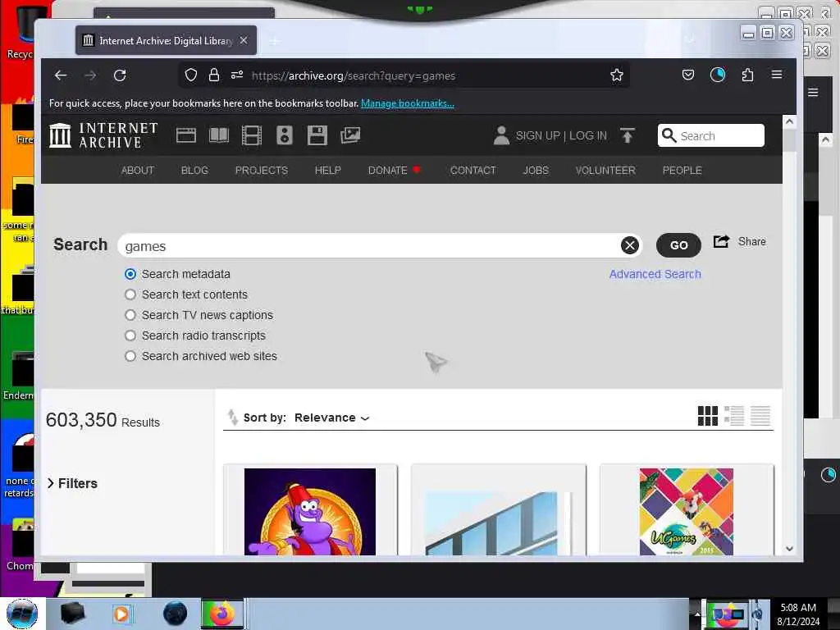Open the Firefox extensions menu
840x630 pixels.
(x=748, y=75)
